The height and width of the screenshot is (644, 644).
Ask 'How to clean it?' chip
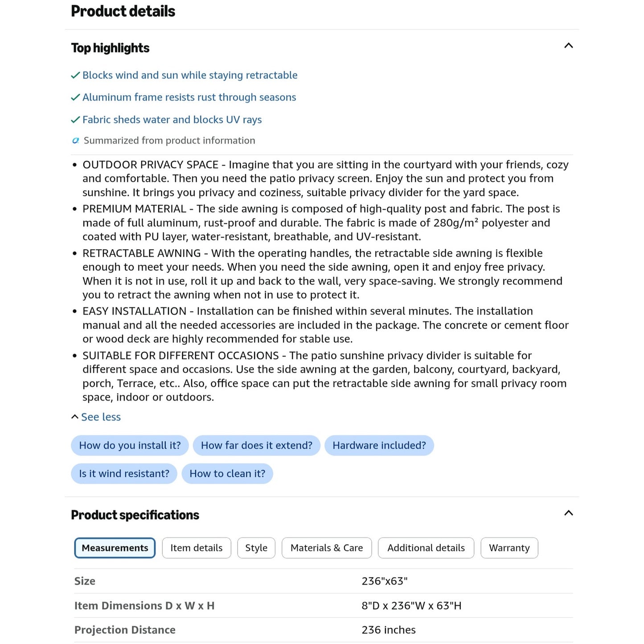pos(227,474)
